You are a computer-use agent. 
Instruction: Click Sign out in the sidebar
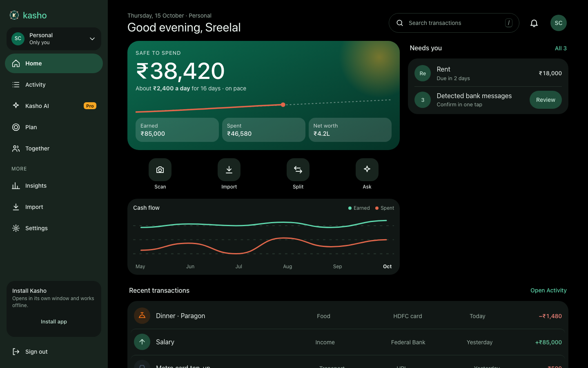coord(54,352)
